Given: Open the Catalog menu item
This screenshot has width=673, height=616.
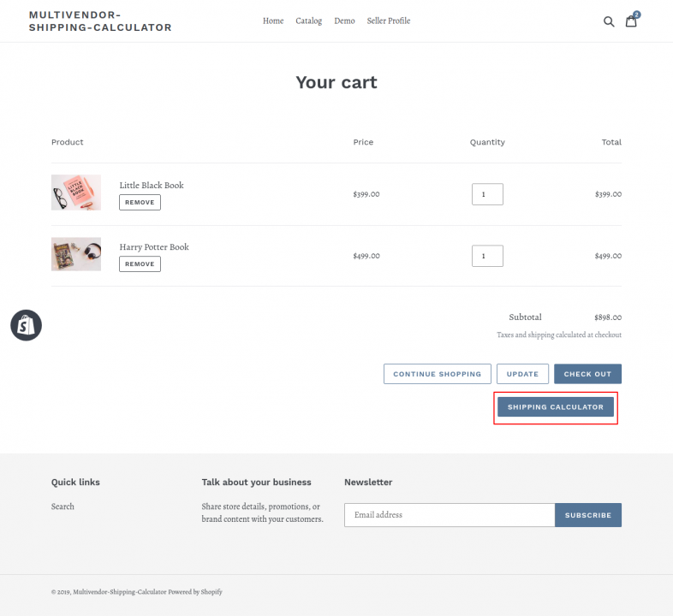Looking at the screenshot, I should click(309, 21).
